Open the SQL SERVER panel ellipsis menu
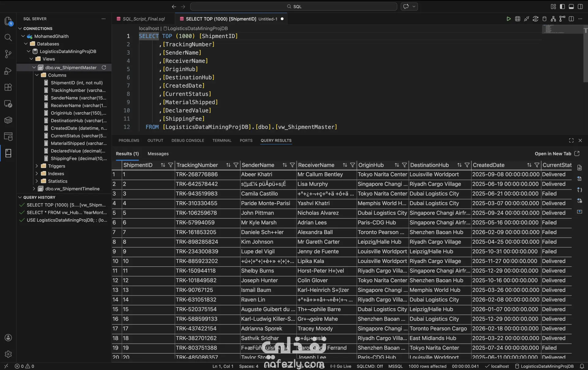Image resolution: width=588 pixels, height=370 pixels. point(104,19)
